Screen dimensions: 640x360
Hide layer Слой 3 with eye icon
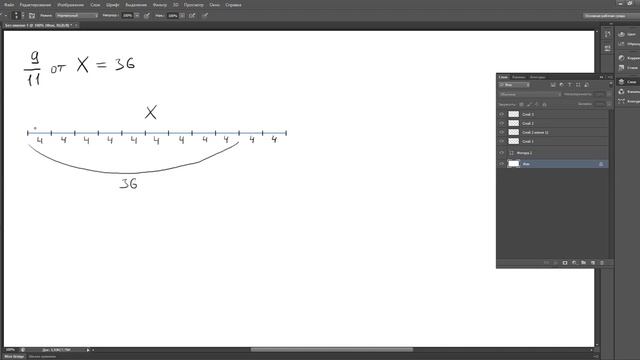click(x=502, y=114)
